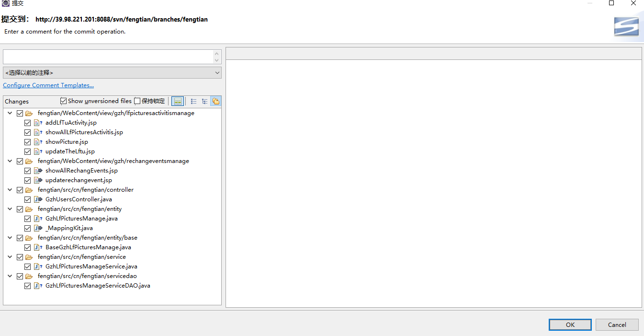This screenshot has height=336, width=644.
Task: Uncheck Show unversioned files
Action: (64, 101)
